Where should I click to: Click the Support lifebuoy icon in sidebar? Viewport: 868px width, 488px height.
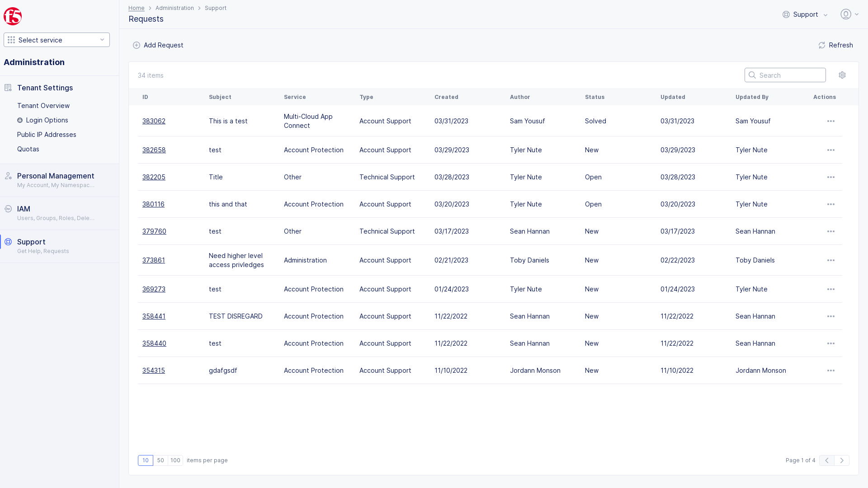point(8,242)
